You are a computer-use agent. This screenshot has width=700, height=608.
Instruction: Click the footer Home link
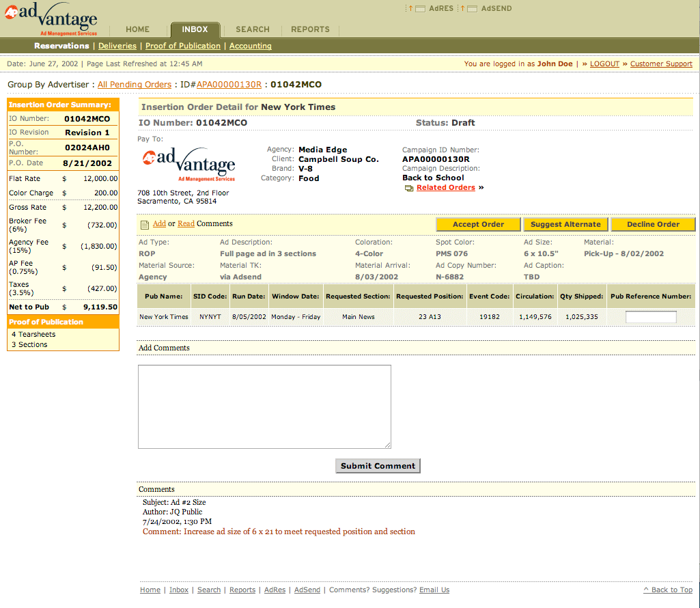point(150,590)
